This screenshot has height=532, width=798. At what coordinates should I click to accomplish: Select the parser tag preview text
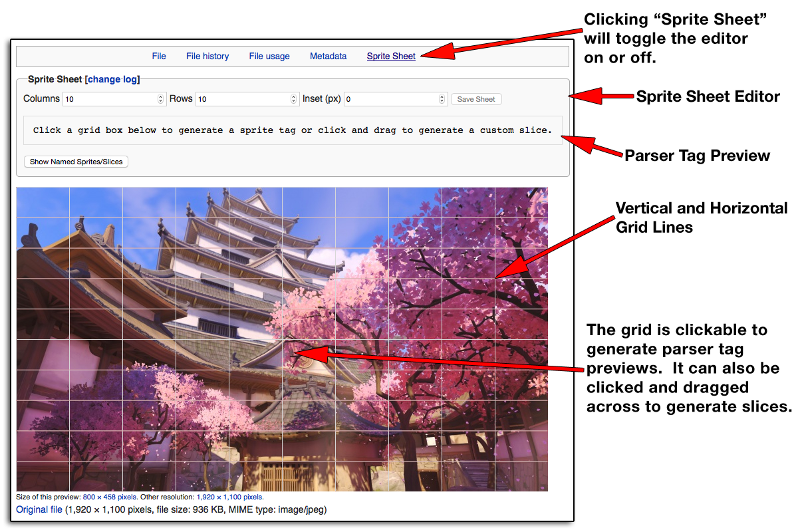[x=293, y=130]
